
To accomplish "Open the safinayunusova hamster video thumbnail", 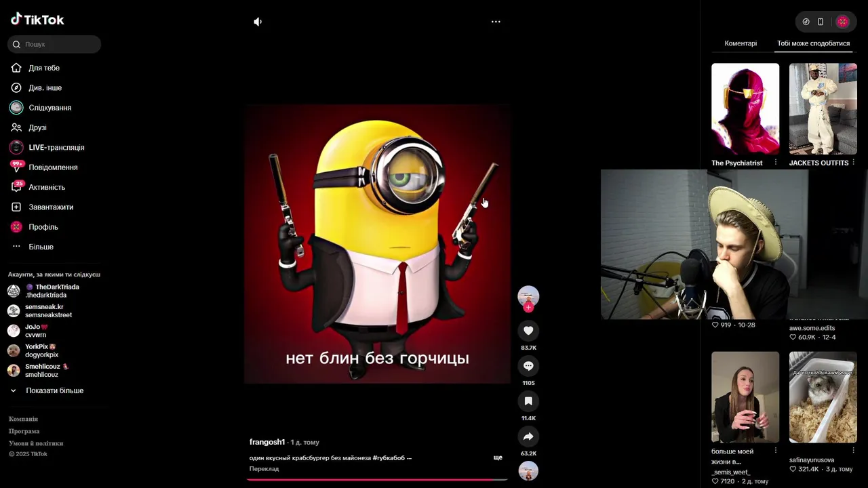I will 823,397.
